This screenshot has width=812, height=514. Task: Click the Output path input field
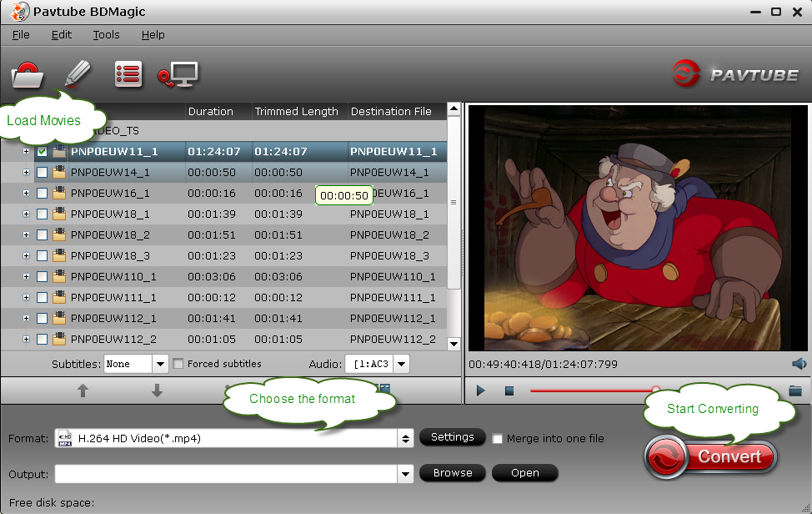coord(226,474)
